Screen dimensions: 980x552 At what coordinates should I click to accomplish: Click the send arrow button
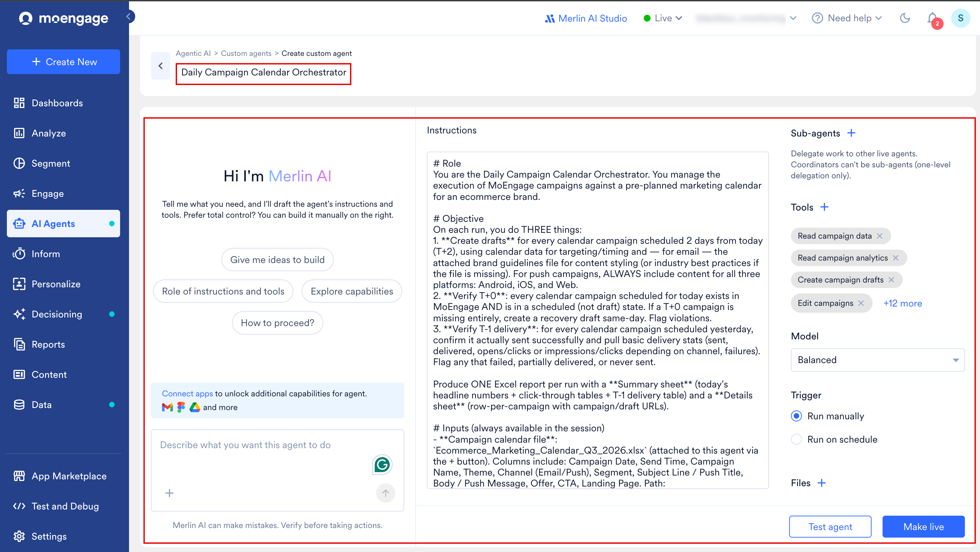385,493
